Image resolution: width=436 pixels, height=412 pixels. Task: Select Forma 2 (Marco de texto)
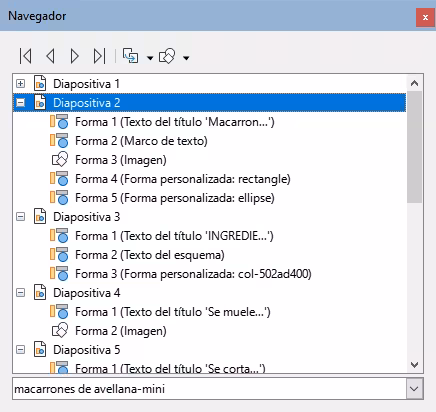[x=141, y=141]
